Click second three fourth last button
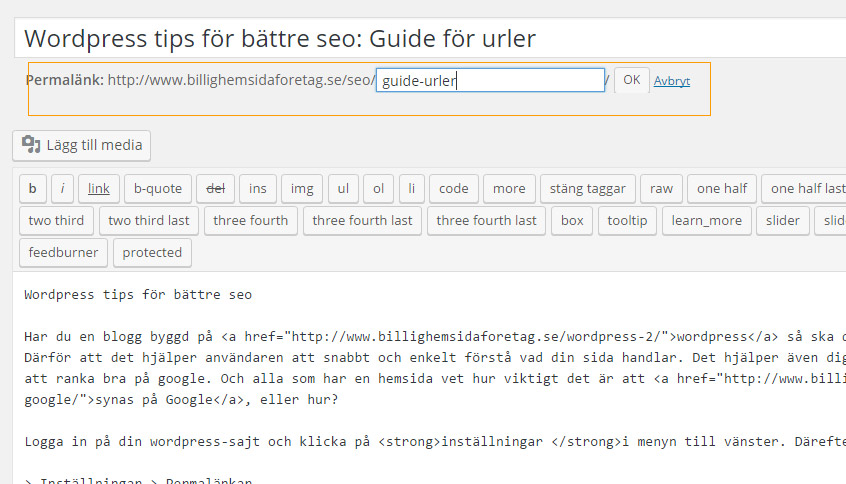 tap(486, 221)
